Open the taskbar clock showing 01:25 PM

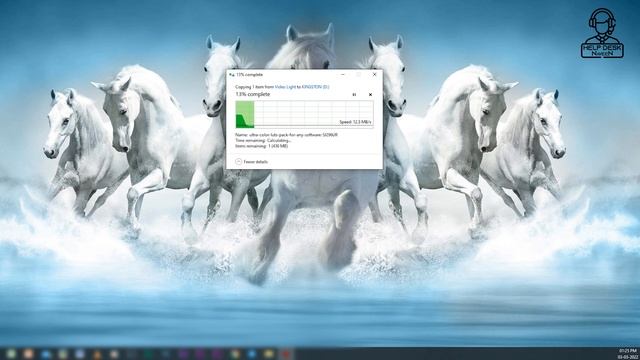coord(628,353)
